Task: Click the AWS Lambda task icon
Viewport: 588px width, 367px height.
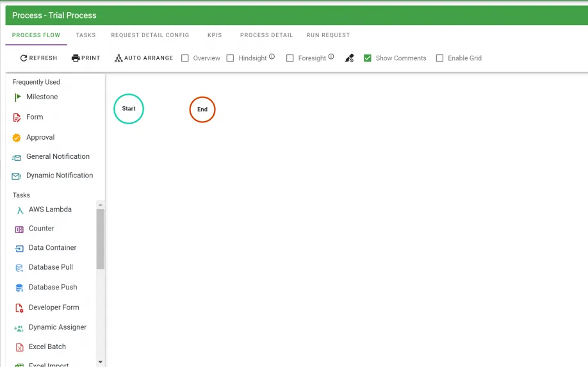Action: [20, 210]
